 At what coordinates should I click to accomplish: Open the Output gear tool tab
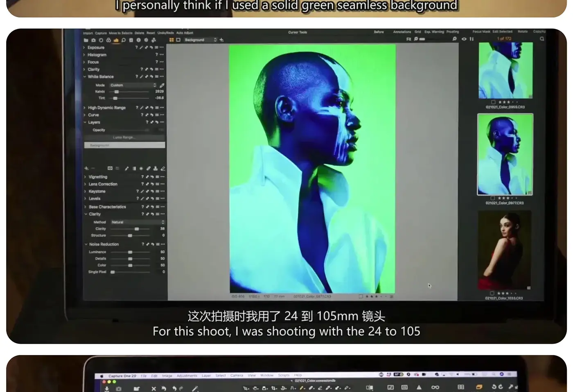coord(146,40)
